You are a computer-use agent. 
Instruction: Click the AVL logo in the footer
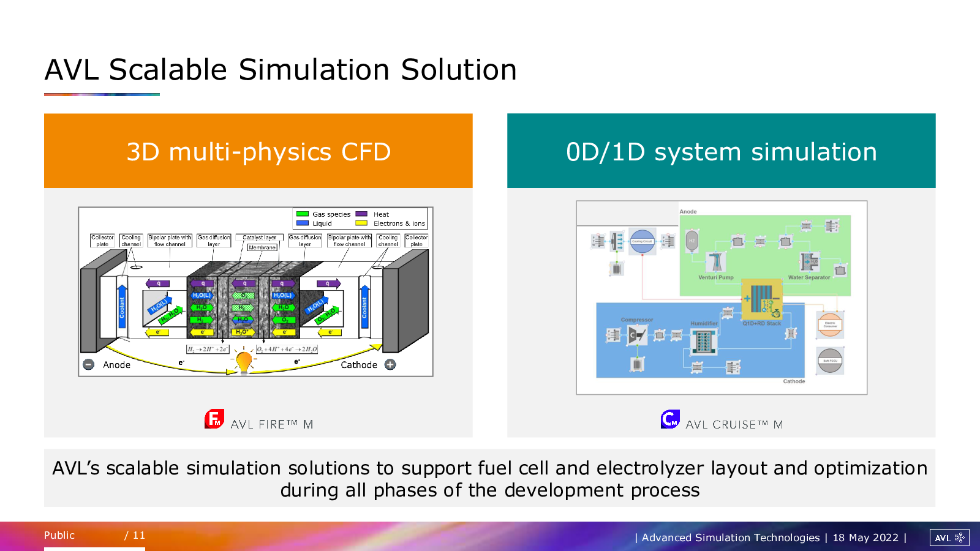point(949,538)
